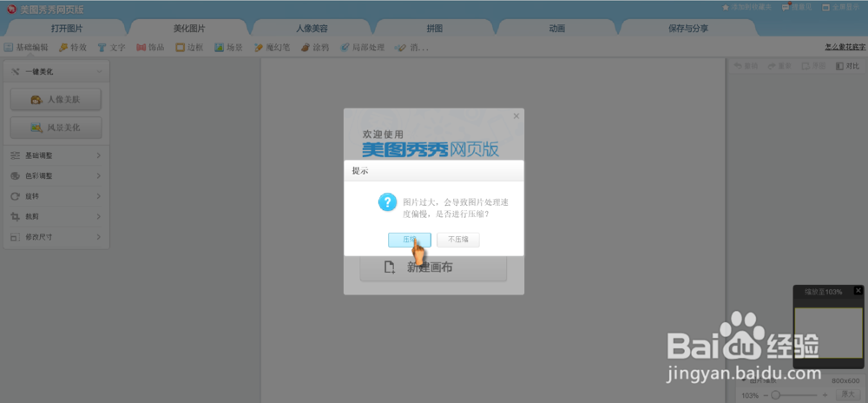Select 基础编辑 in the toolbar

26,48
